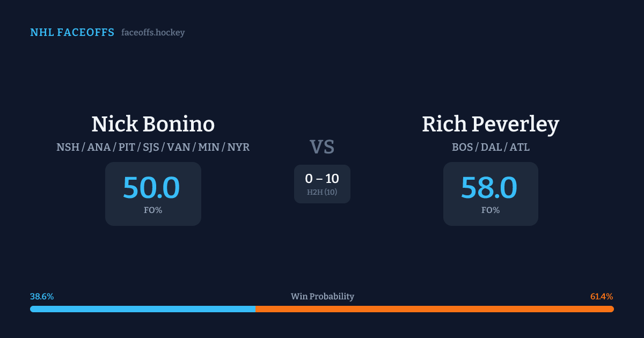Click the 0 – 10 head-to-head score
The image size is (644, 338).
(322, 179)
